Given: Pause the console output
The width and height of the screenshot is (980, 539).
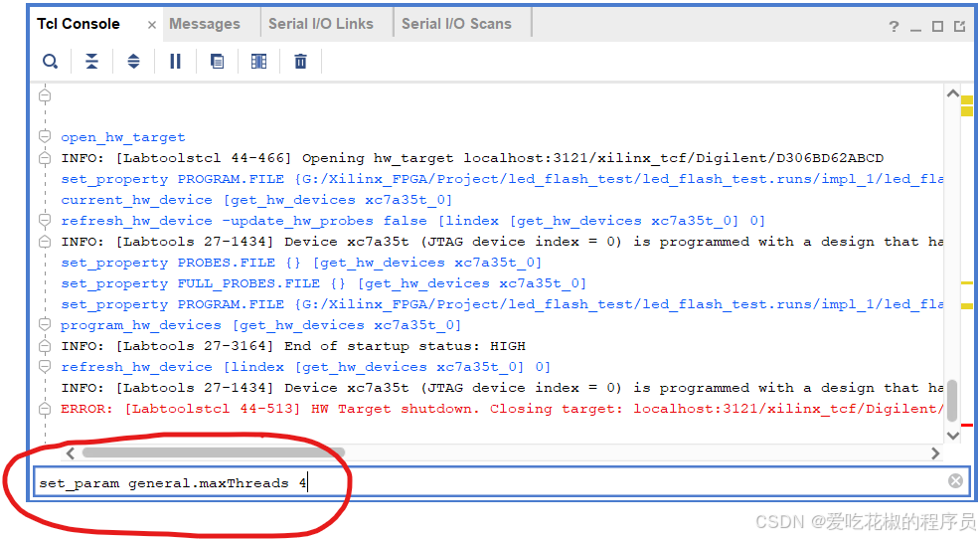Looking at the screenshot, I should [x=176, y=62].
